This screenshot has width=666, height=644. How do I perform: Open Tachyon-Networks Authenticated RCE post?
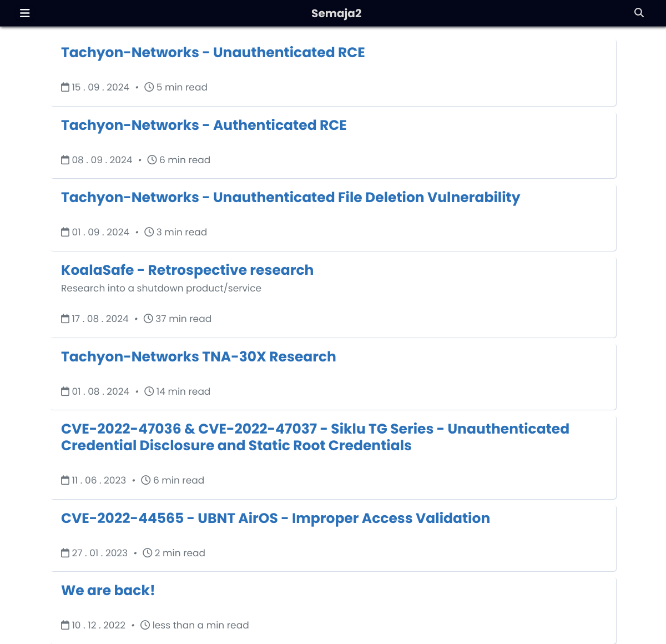(x=204, y=125)
